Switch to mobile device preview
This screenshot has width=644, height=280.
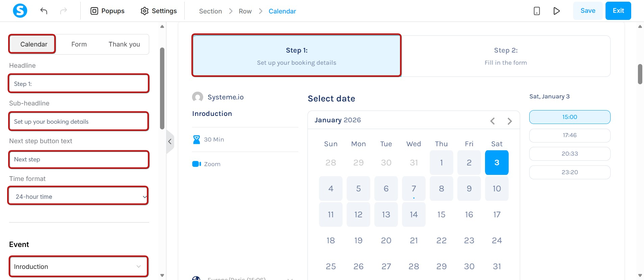[x=537, y=11]
